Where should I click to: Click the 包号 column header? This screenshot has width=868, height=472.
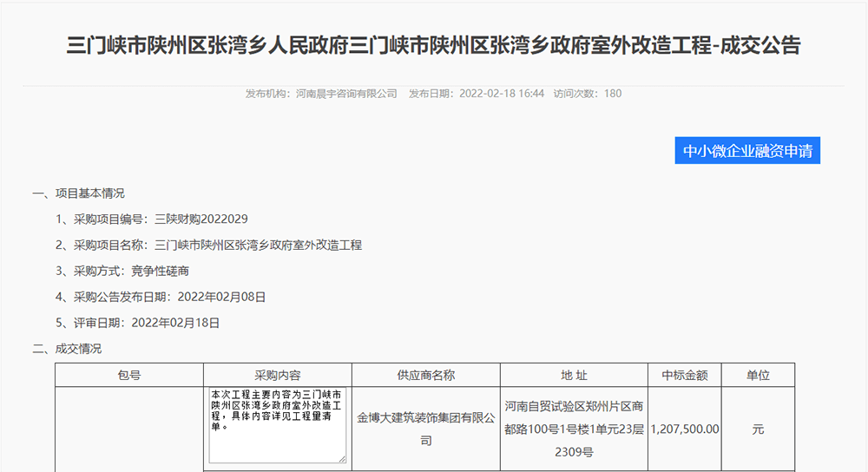click(x=129, y=375)
